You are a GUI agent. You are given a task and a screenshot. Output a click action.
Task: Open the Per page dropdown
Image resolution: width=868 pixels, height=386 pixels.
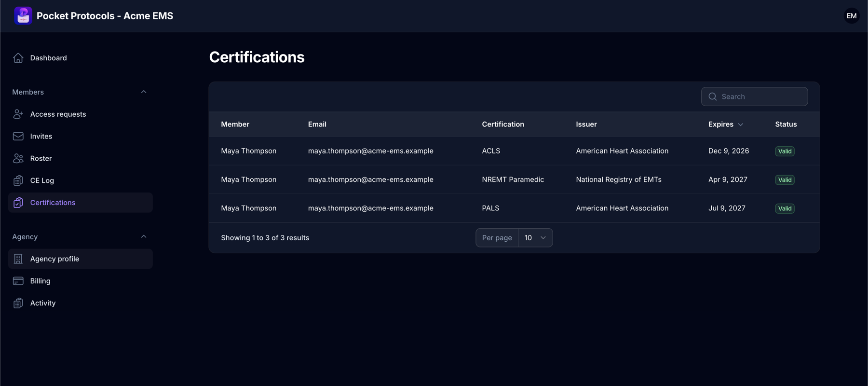535,238
